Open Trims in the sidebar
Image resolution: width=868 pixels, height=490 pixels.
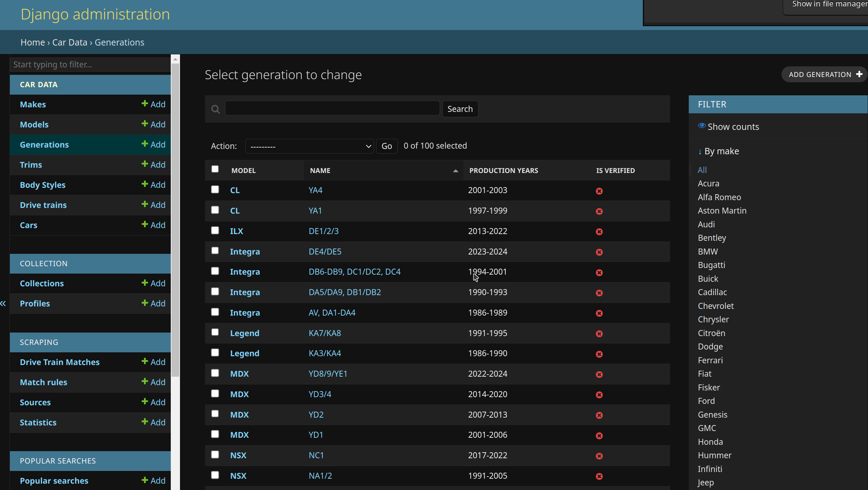[x=31, y=165]
